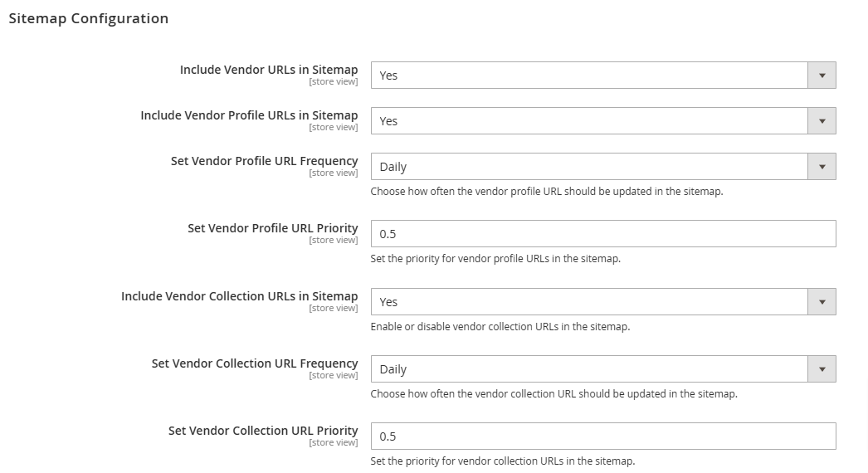
Task: Open Include Vendor URLs in Sitemap dropdown
Action: click(602, 76)
